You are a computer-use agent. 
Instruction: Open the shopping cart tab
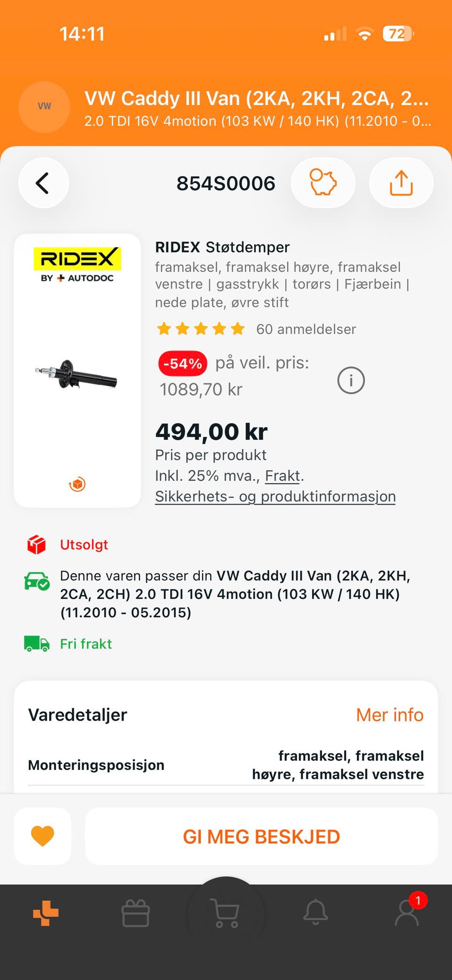[x=226, y=913]
